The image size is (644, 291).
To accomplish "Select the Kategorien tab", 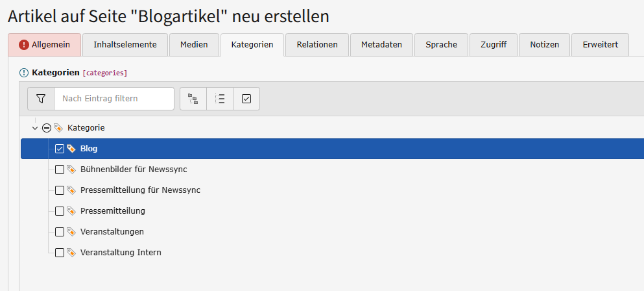I will (x=252, y=44).
